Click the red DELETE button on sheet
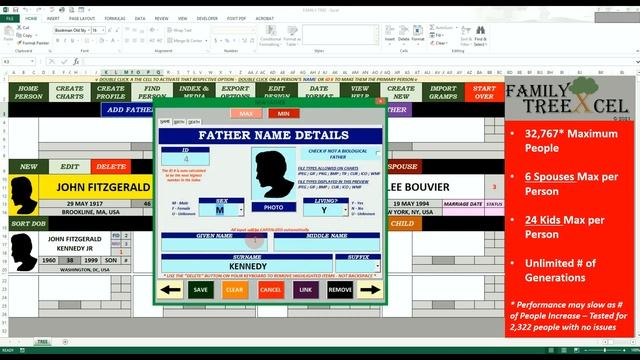Screen dimensions: 640x360 click(111, 167)
